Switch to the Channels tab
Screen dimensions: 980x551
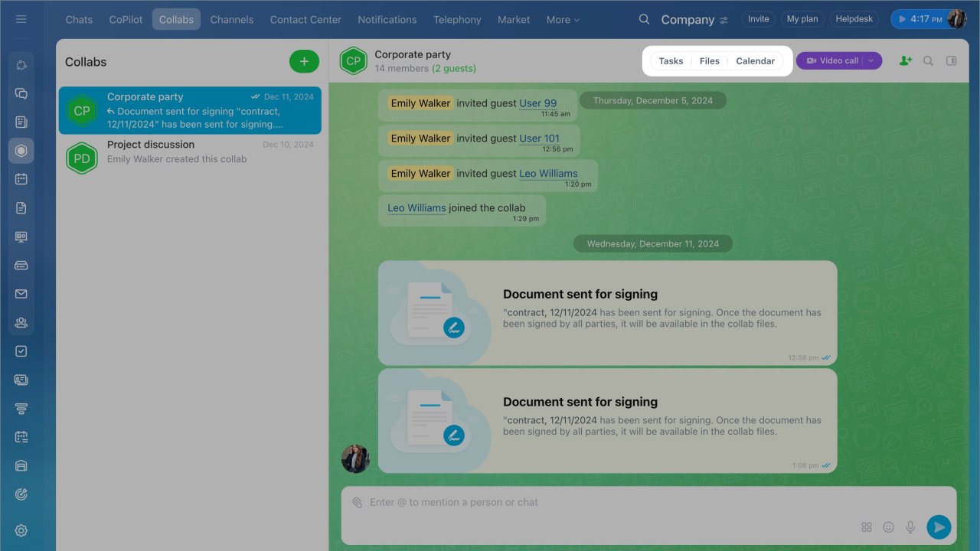pyautogui.click(x=232, y=20)
